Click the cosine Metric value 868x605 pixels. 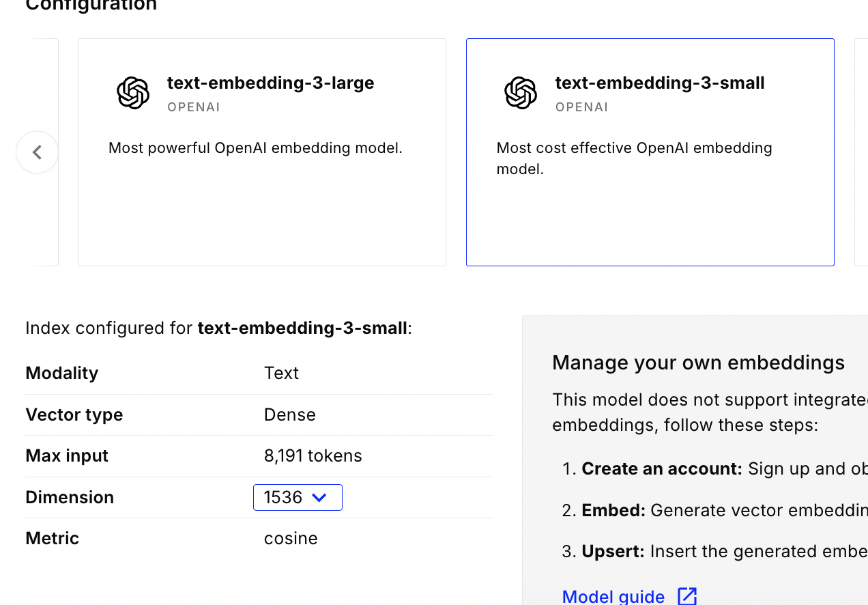291,539
